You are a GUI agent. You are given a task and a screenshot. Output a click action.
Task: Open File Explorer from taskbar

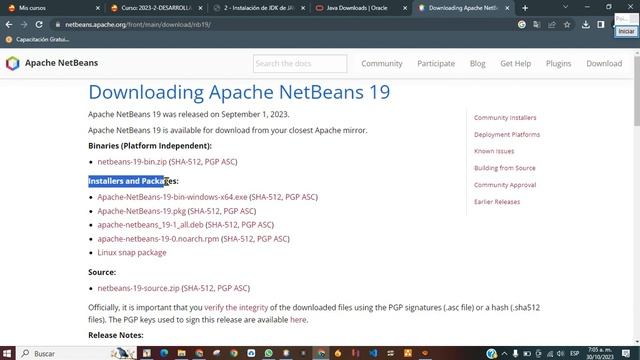coord(182,353)
